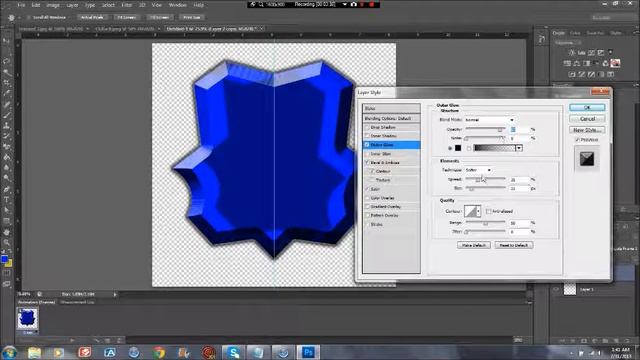Add a Color Balance adjustment
Image resolution: width=640 pixels, height=360 pixels.
[577, 63]
